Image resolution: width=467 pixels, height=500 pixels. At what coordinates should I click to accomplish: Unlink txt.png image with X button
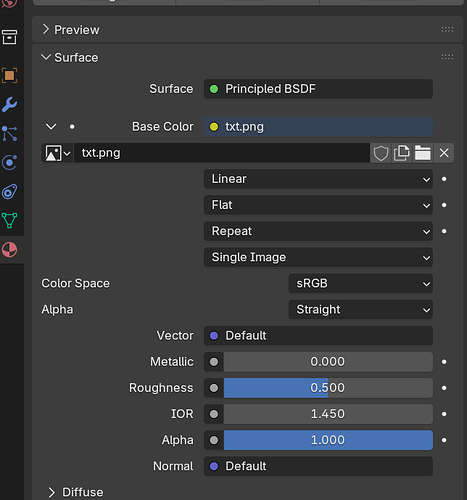point(444,153)
